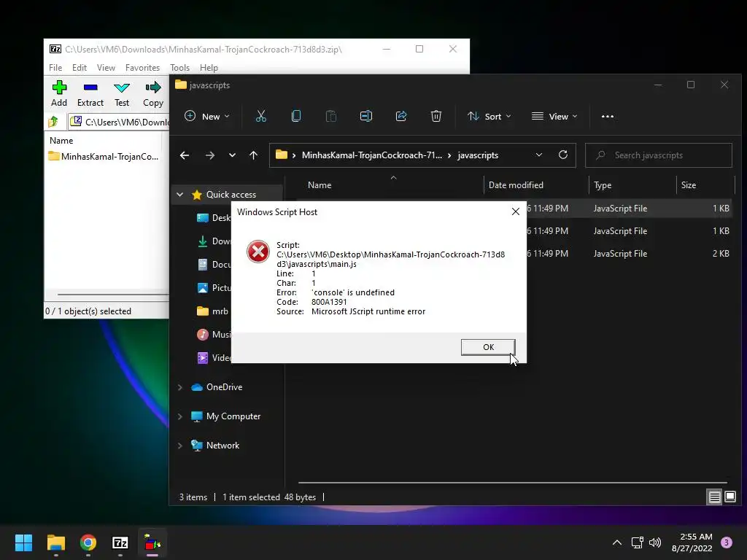Open the Sort dropdown in Explorer
The image size is (747, 560).
pyautogui.click(x=489, y=116)
